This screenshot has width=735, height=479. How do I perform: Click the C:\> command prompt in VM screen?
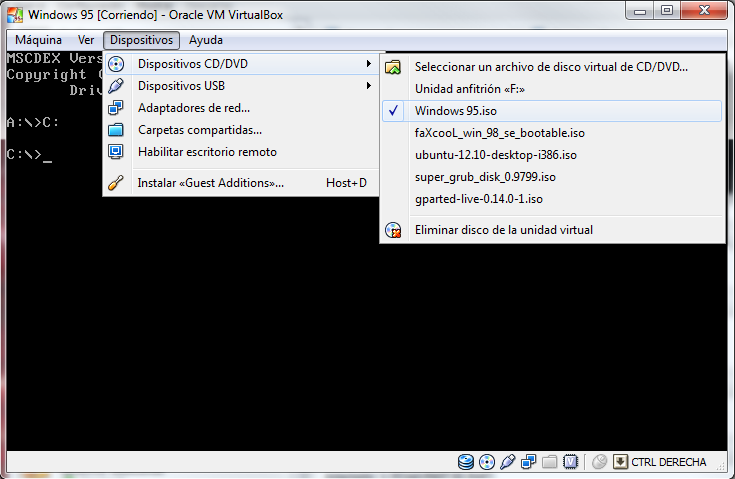point(29,155)
